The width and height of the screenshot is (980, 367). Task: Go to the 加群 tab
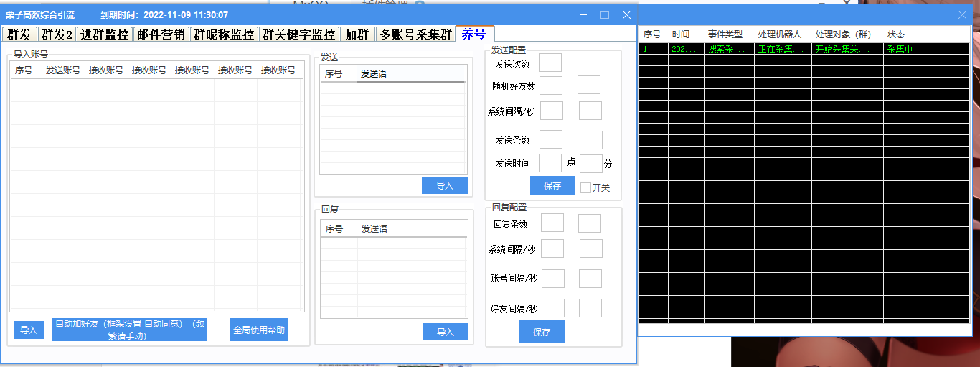pyautogui.click(x=357, y=34)
